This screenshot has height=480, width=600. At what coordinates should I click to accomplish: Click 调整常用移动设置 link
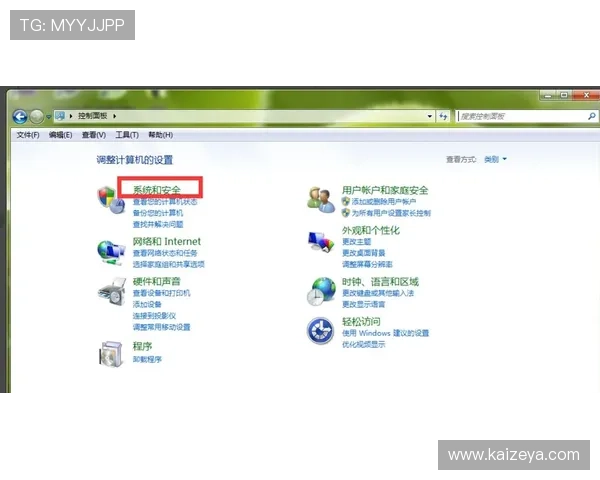[161, 327]
